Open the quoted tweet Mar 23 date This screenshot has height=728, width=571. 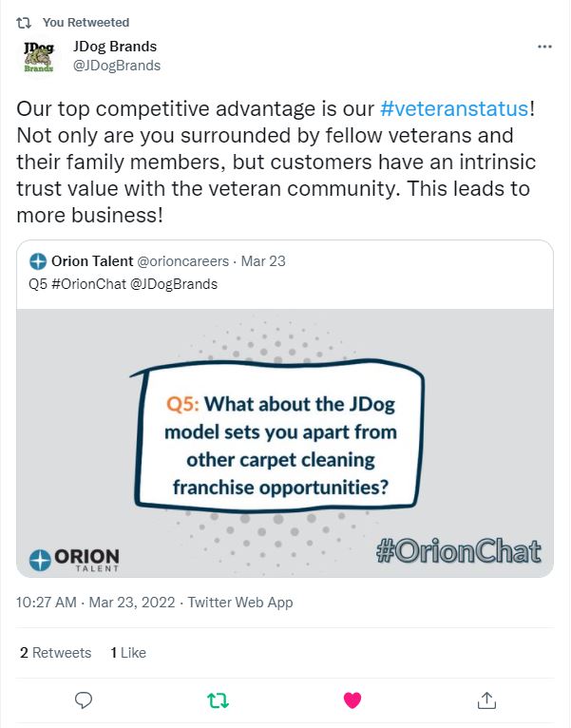tap(263, 261)
